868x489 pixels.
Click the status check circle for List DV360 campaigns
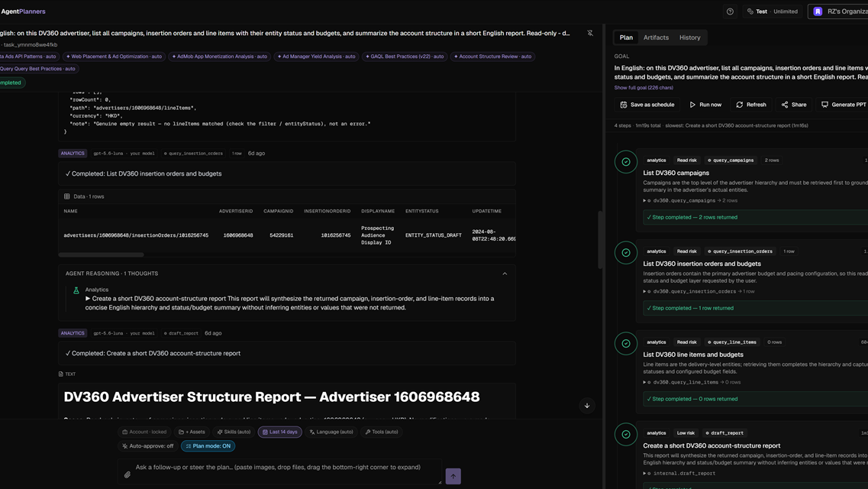(625, 162)
